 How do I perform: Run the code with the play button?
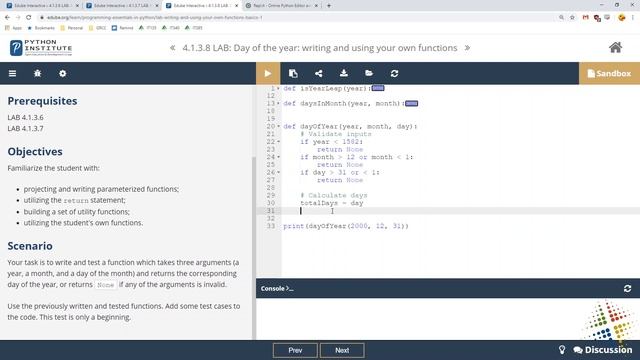[268, 73]
